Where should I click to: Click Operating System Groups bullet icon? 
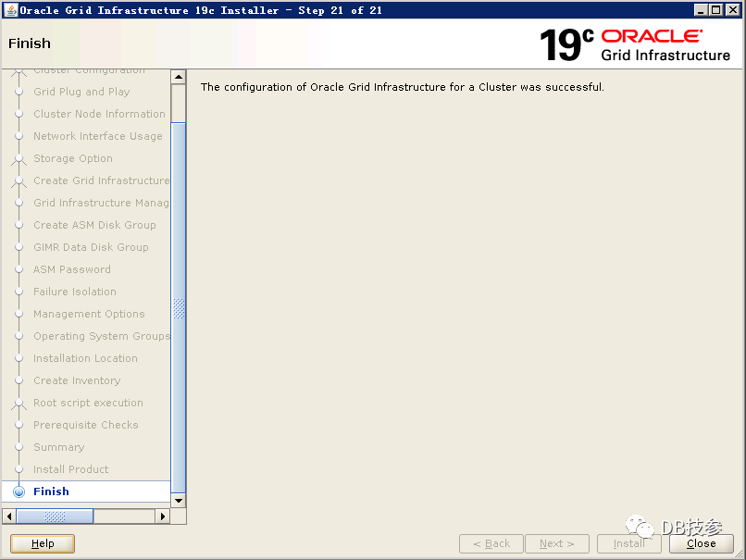pyautogui.click(x=19, y=336)
